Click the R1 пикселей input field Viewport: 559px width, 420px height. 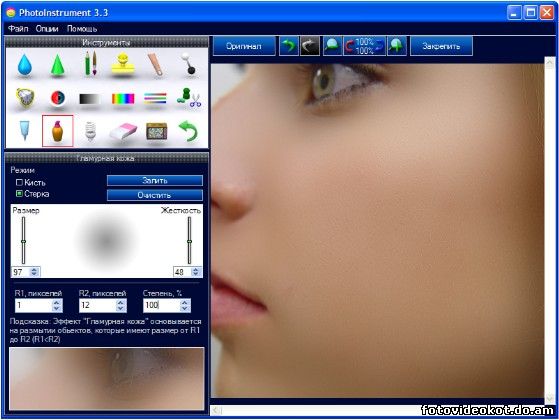33,305
